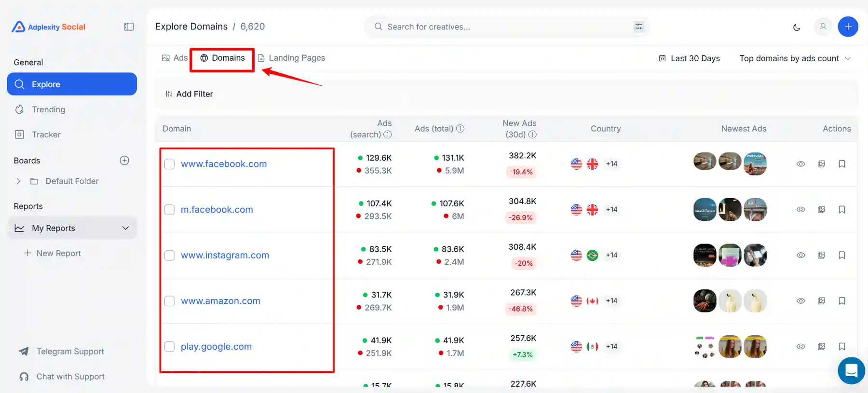Expand +14 countries for m.facebook.com

pos(611,209)
